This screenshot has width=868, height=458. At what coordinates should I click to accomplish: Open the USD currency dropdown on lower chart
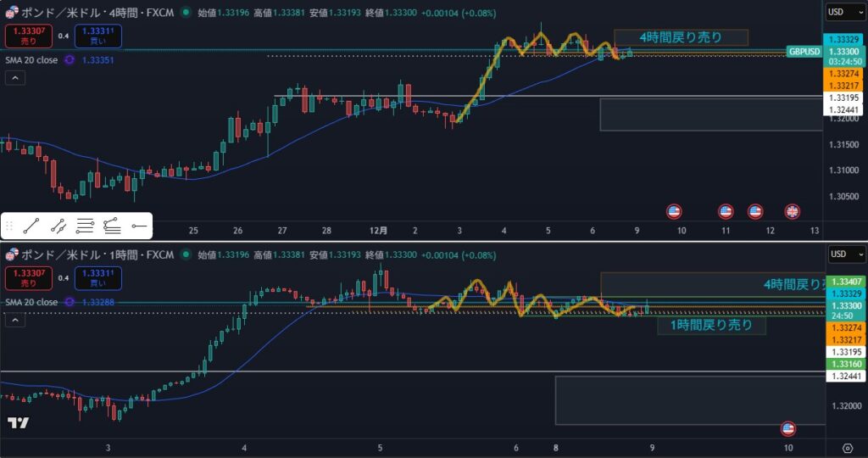tap(846, 254)
